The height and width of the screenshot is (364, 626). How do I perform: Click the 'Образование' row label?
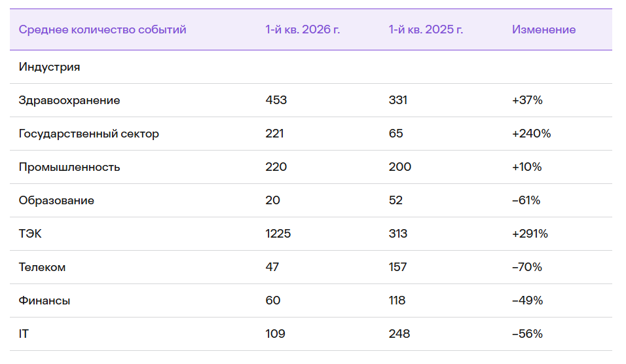(56, 200)
